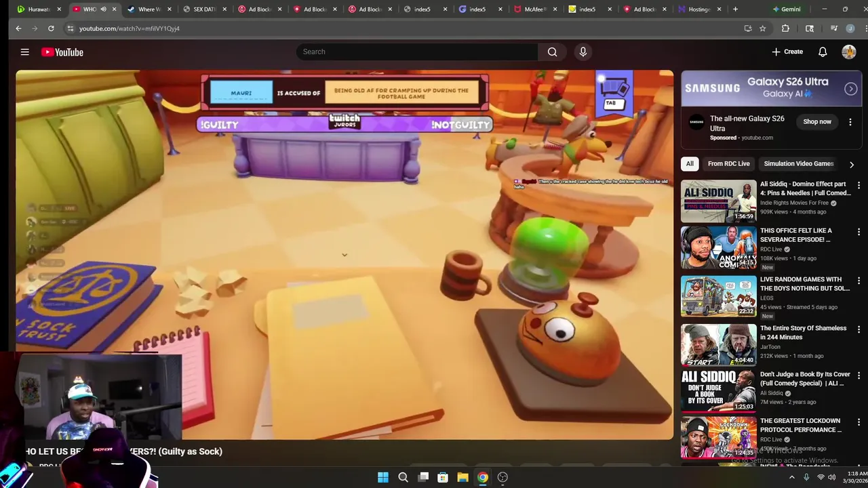Viewport: 868px width, 488px height.
Task: Open menu for Shameless video
Action: [859, 329]
